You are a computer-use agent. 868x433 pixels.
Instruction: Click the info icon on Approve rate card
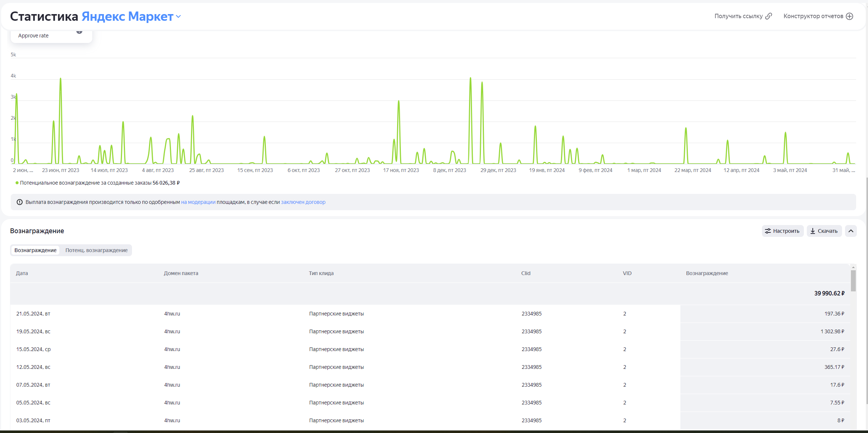pyautogui.click(x=79, y=32)
